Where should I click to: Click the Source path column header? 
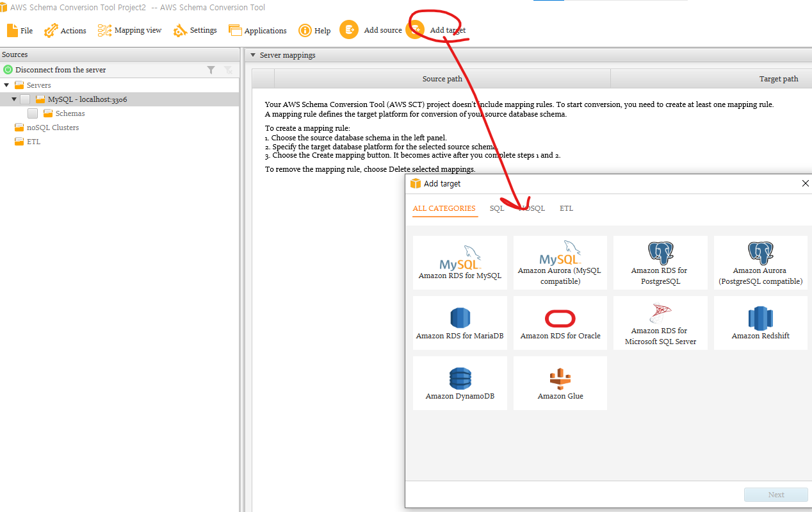(x=442, y=79)
